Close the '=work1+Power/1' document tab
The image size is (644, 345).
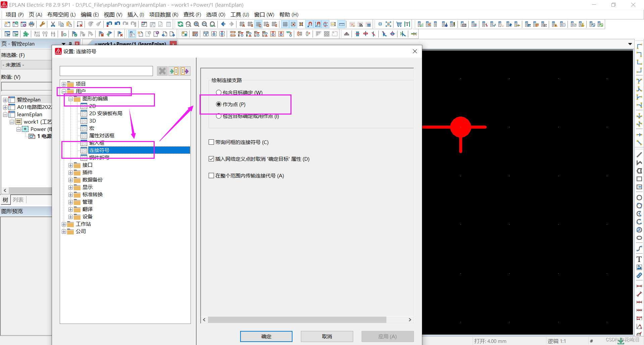173,44
